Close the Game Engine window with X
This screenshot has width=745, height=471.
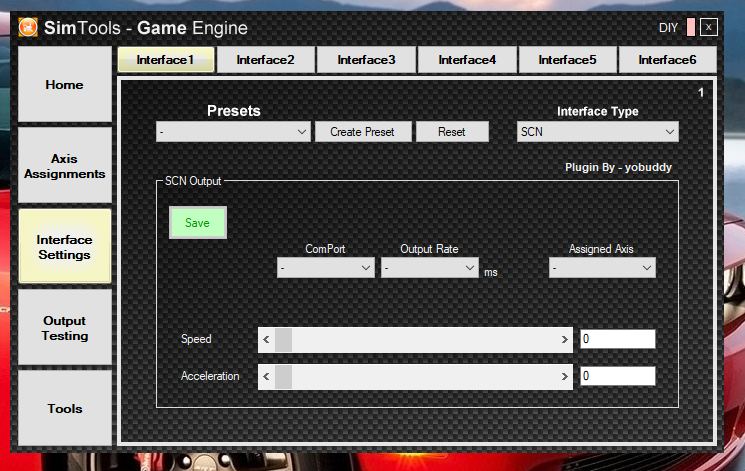coord(708,27)
